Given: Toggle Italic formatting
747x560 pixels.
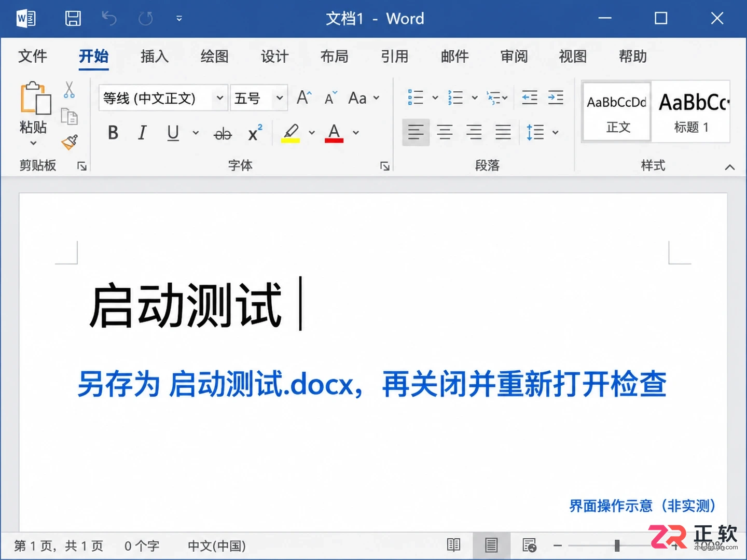Looking at the screenshot, I should pyautogui.click(x=142, y=133).
